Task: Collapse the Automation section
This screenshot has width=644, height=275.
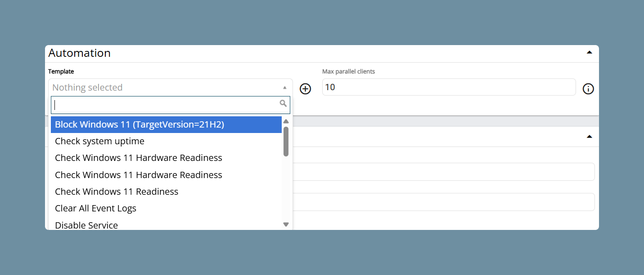Action: [590, 52]
